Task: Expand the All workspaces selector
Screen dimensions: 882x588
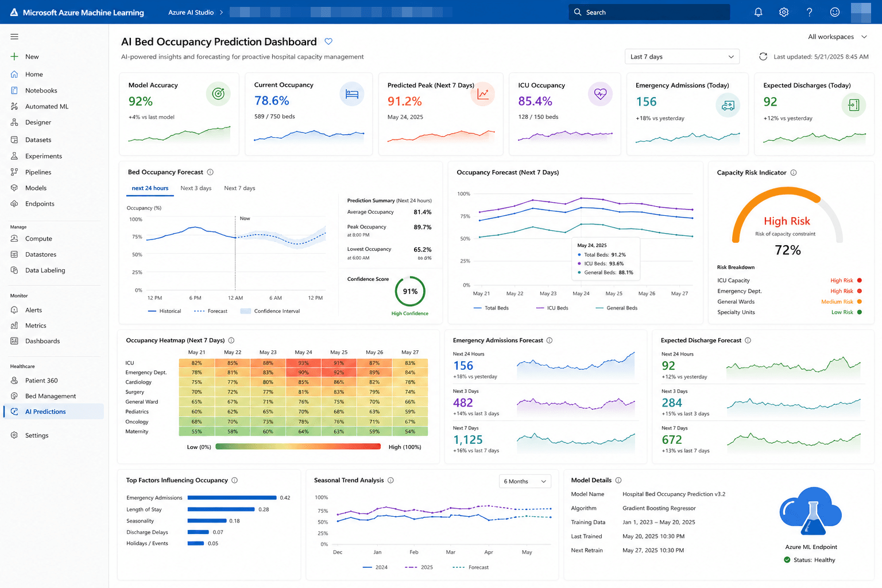Action: (x=837, y=37)
